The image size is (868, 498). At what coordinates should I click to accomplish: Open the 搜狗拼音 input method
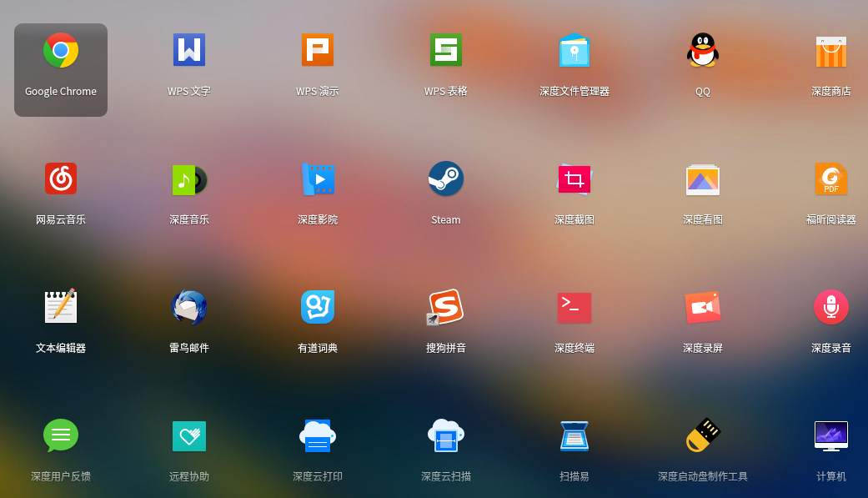446,307
